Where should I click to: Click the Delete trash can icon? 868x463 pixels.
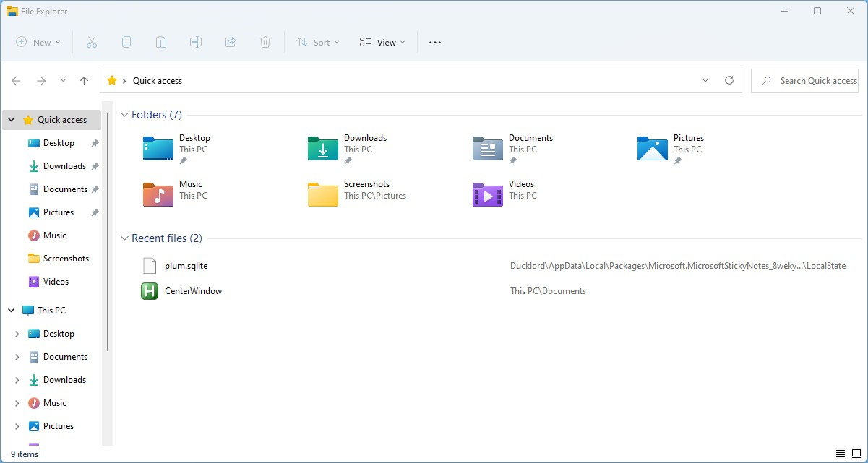click(x=265, y=43)
